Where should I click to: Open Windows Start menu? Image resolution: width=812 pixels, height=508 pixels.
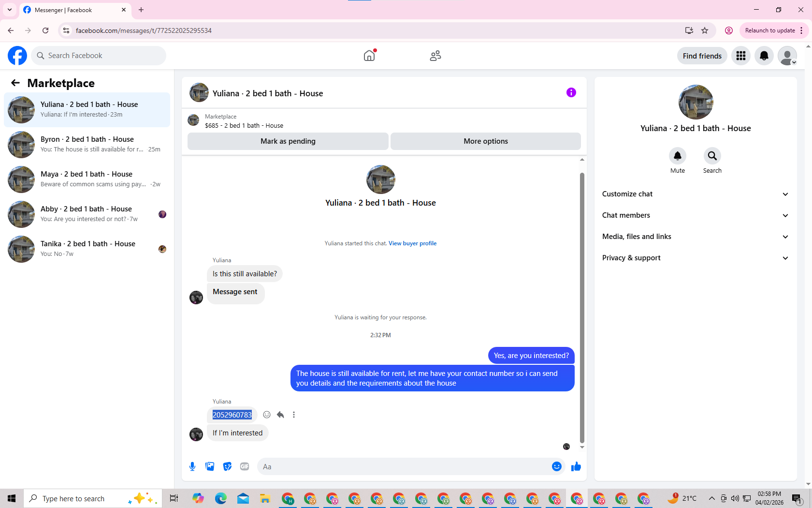coord(12,498)
